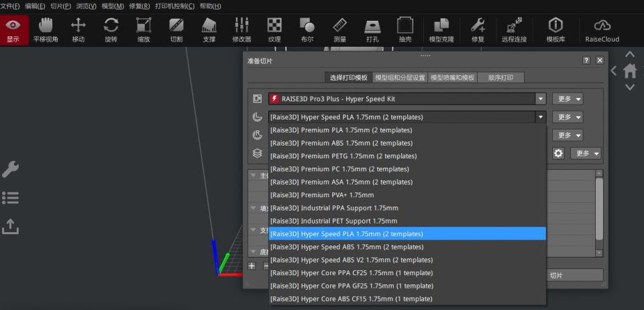Select the 抽壳 shell tool
This screenshot has height=310, width=644.
pos(405,30)
